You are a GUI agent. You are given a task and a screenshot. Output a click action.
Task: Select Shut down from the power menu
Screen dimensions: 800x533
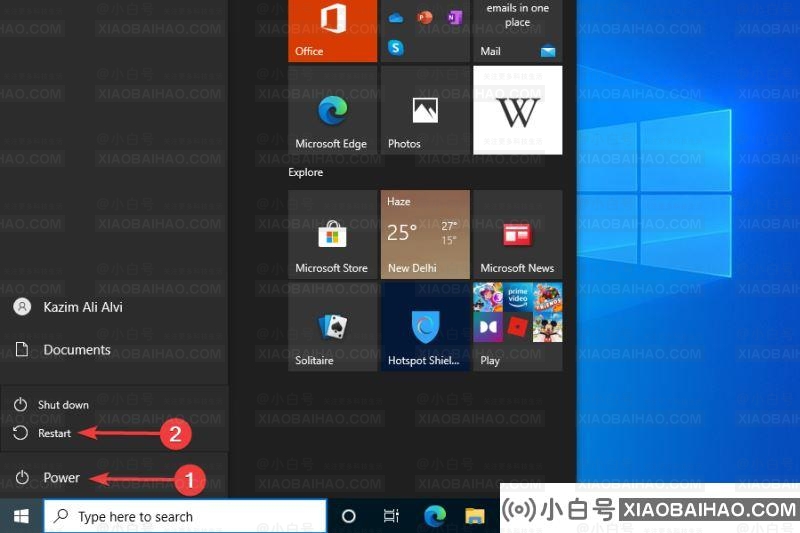tap(114, 404)
